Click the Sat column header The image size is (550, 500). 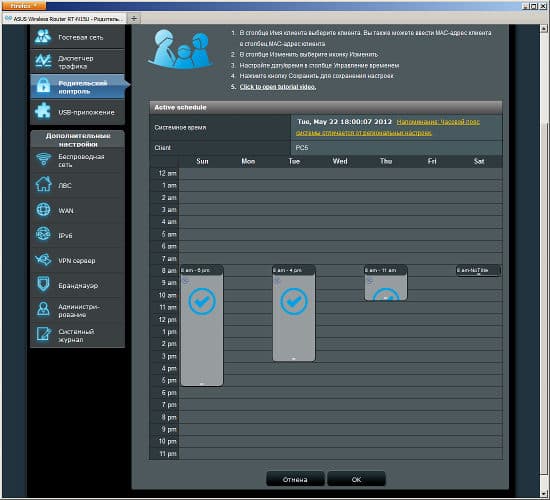pyautogui.click(x=479, y=161)
